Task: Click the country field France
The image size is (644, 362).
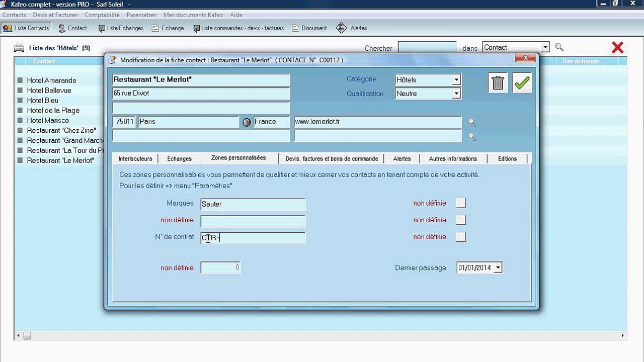Action: 272,122
